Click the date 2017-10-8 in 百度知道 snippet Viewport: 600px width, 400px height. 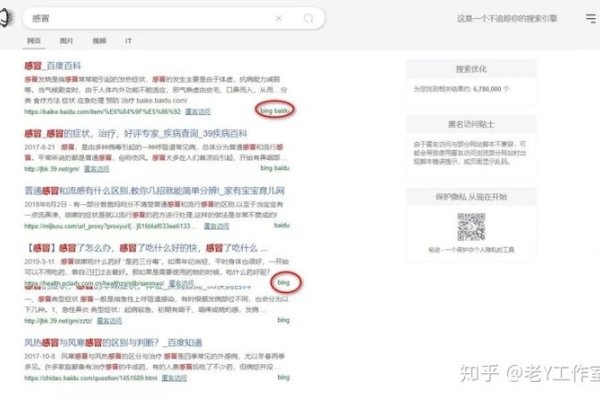click(x=40, y=356)
